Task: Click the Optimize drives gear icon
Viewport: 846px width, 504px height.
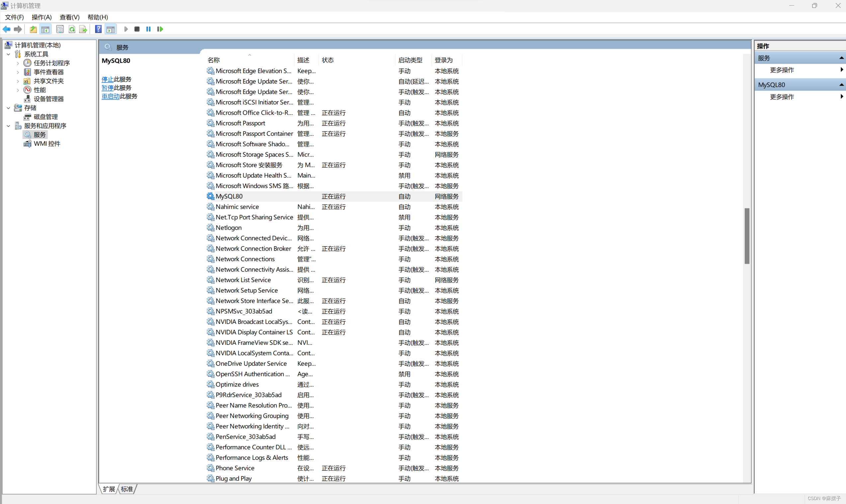Action: (210, 385)
